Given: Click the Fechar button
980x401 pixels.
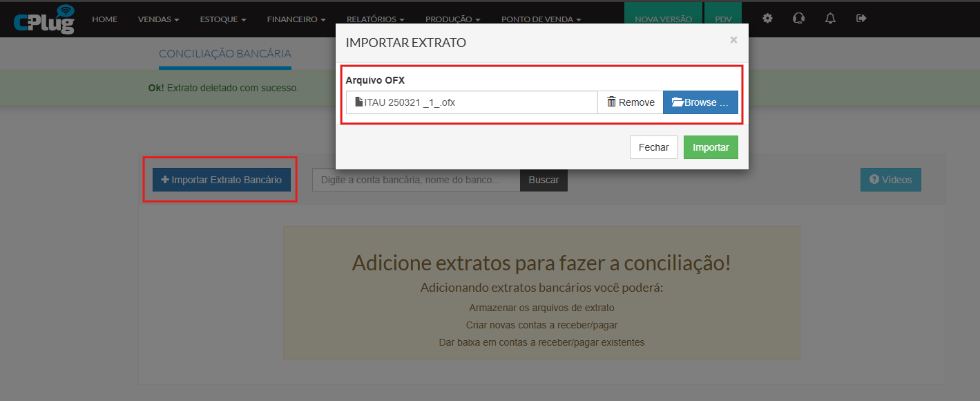Looking at the screenshot, I should 653,147.
